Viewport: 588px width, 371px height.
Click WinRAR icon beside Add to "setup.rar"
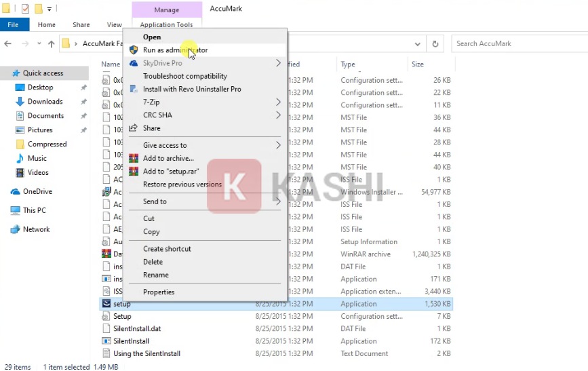134,172
